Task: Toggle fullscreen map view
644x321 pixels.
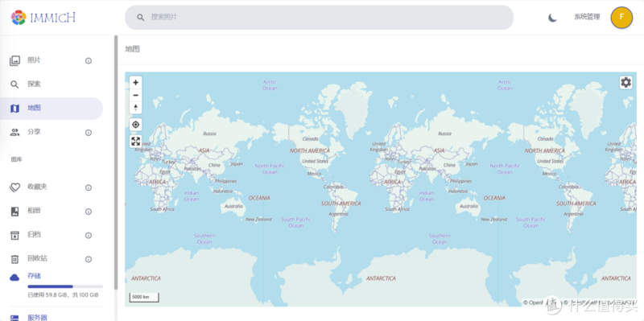Action: pyautogui.click(x=135, y=142)
